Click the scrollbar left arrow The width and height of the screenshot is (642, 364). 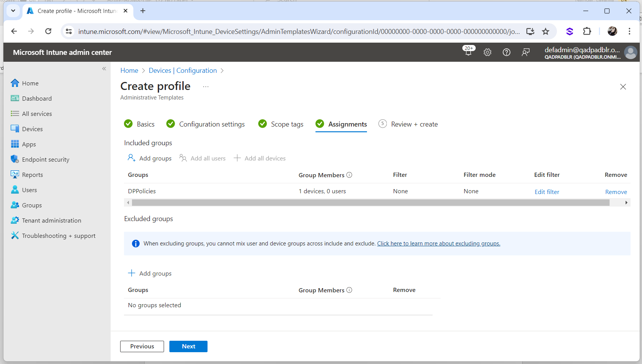pos(128,202)
